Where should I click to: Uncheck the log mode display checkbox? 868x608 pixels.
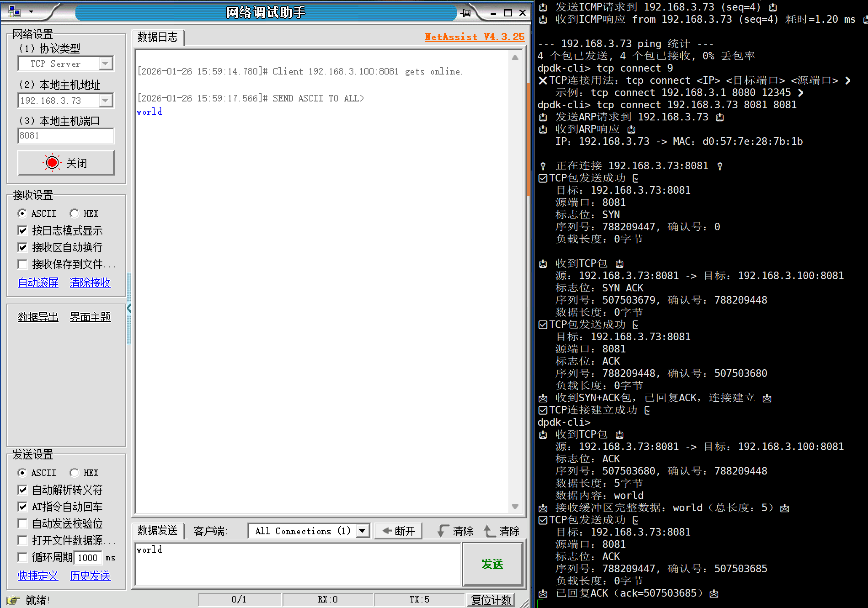tap(23, 231)
